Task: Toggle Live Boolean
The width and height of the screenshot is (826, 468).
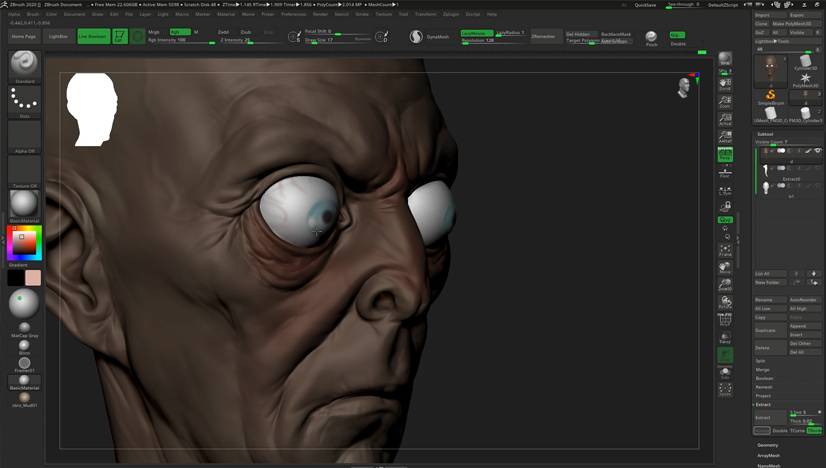Action: tap(93, 36)
